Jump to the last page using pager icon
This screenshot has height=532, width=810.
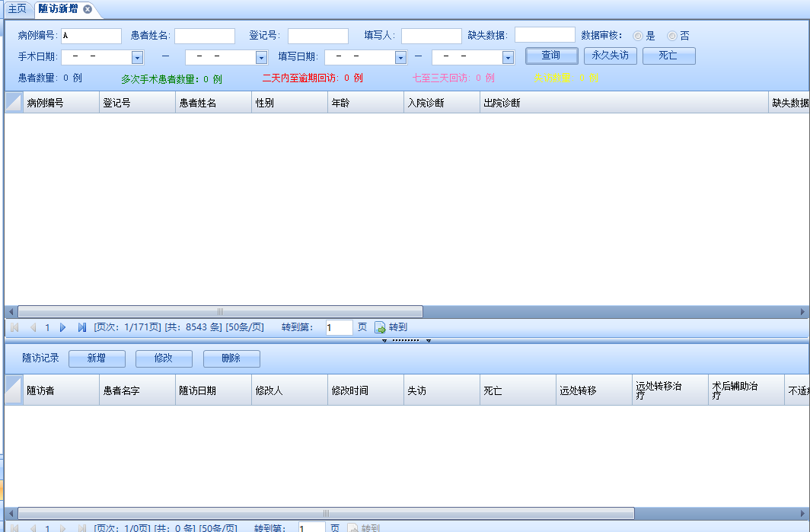[x=81, y=327]
